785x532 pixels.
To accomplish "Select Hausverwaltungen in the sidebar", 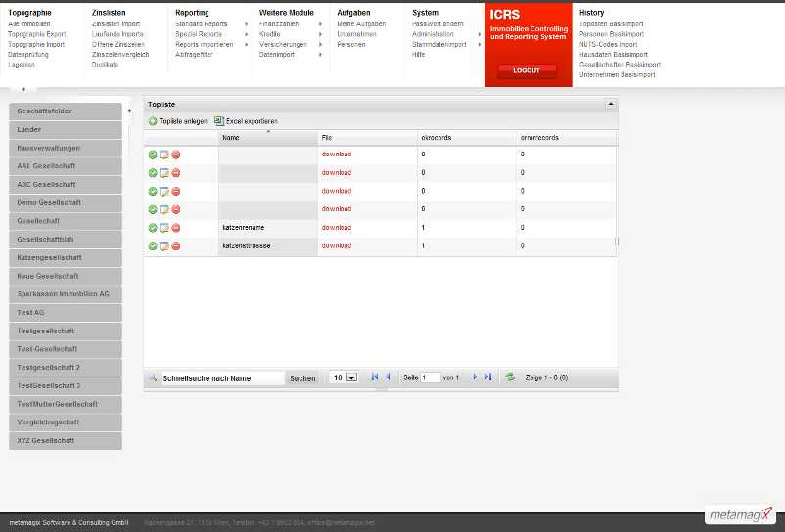I will [65, 148].
